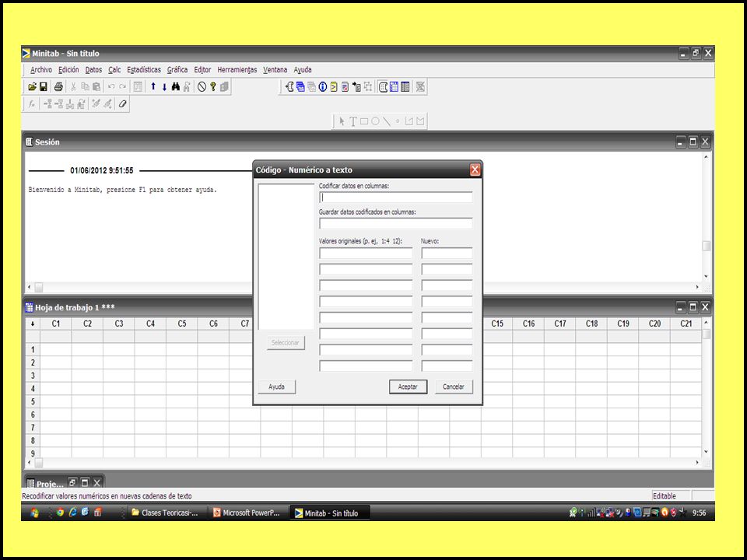This screenshot has height=560, width=747.
Task: Open the Archivo menu
Action: tap(41, 69)
